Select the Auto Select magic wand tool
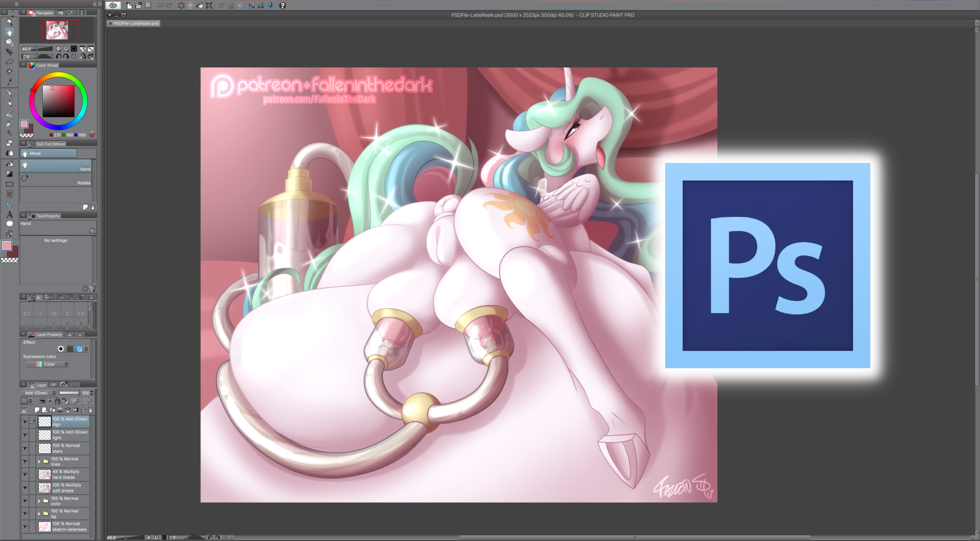980x541 pixels. pyautogui.click(x=9, y=72)
